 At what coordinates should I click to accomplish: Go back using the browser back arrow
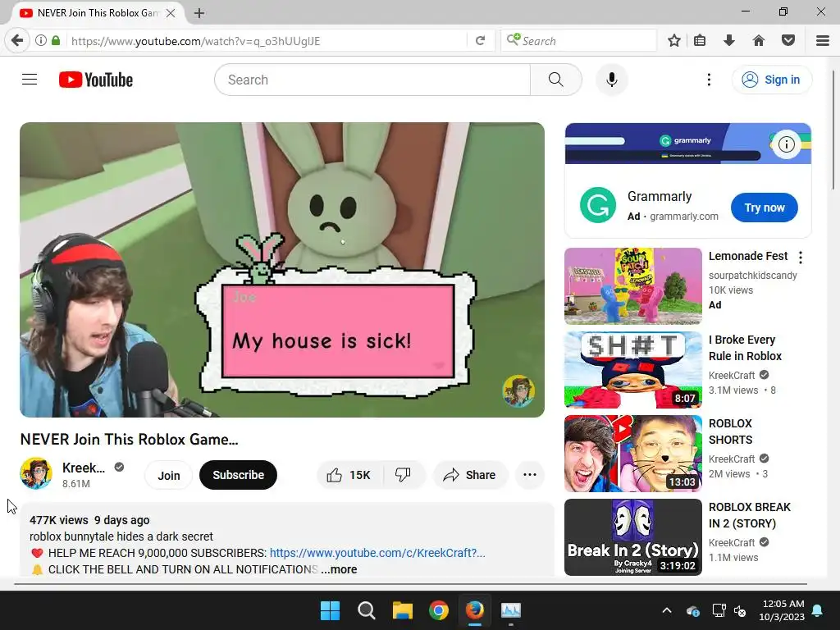(17, 41)
